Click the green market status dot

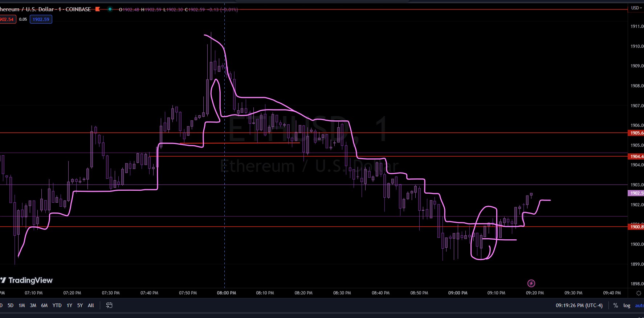pyautogui.click(x=110, y=9)
